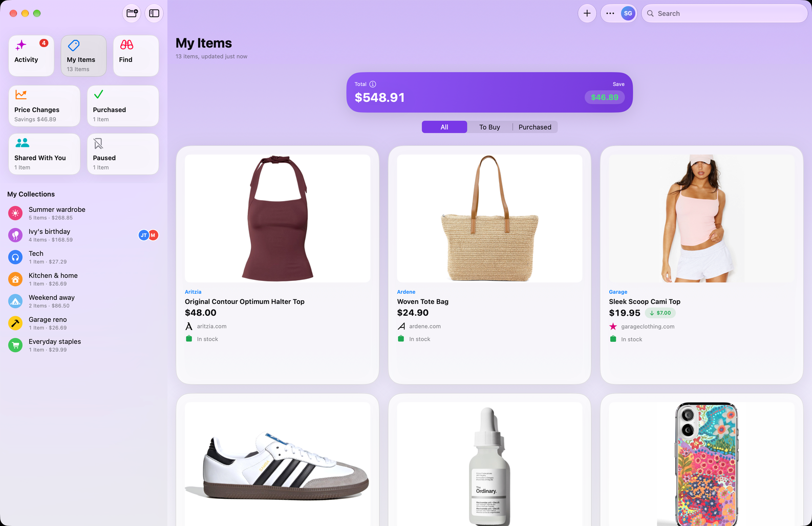
Task: Click the Original Contour Optimum Halter Top title
Action: click(245, 301)
